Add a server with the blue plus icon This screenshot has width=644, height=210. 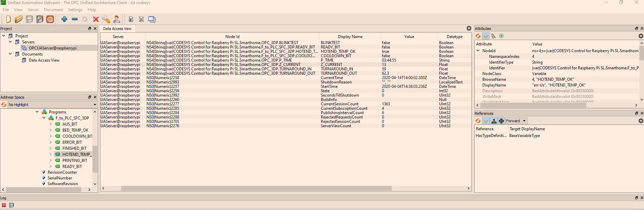tap(65, 19)
